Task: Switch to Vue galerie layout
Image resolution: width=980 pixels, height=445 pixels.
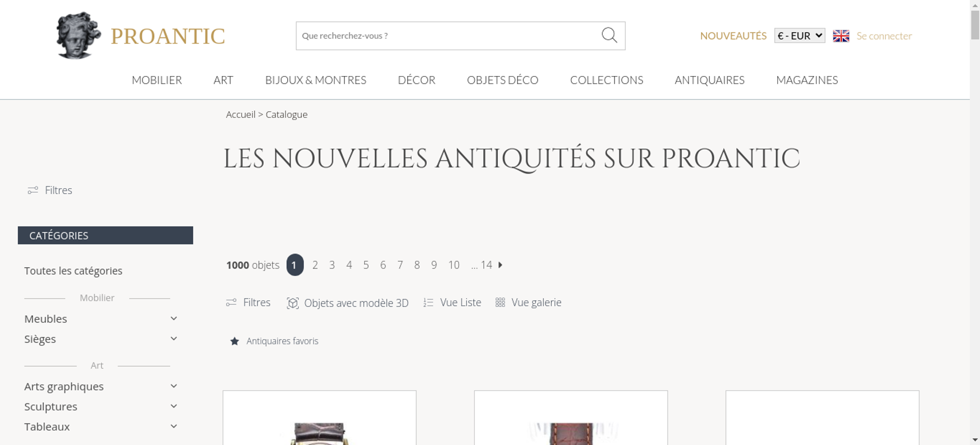Action: [x=528, y=302]
